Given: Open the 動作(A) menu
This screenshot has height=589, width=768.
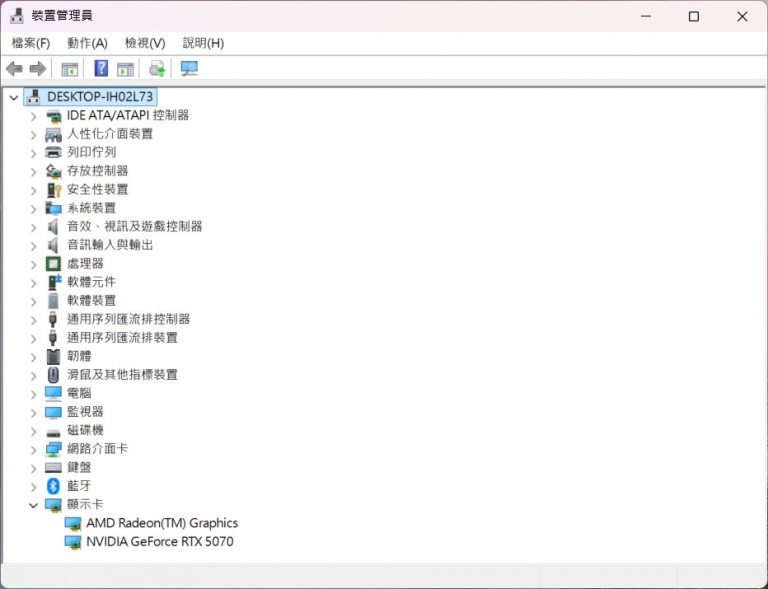Looking at the screenshot, I should [87, 44].
